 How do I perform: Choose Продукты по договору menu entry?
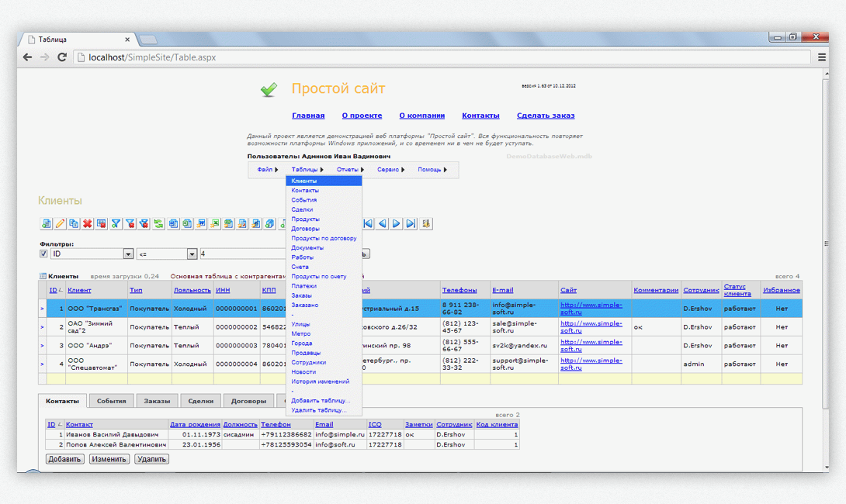[324, 238]
